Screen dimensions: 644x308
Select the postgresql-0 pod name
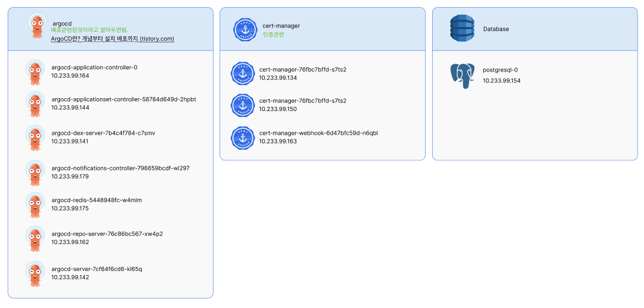click(500, 70)
